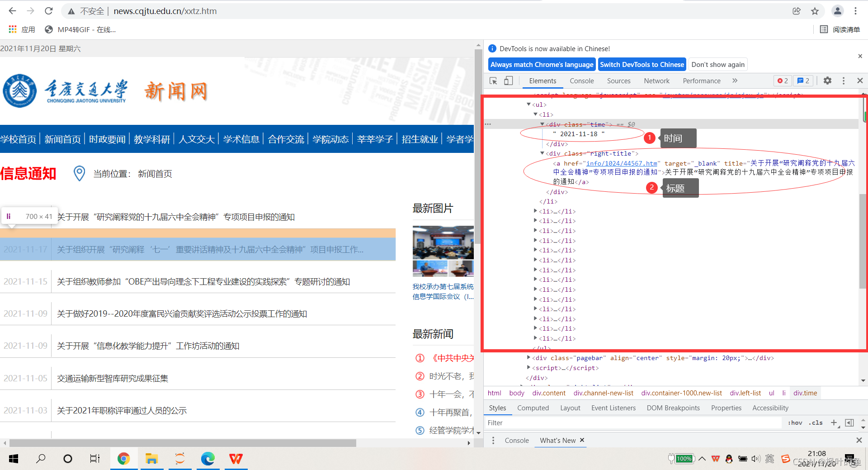The width and height of the screenshot is (868, 470).
Task: Click Always match Chrome's language button
Action: click(542, 64)
